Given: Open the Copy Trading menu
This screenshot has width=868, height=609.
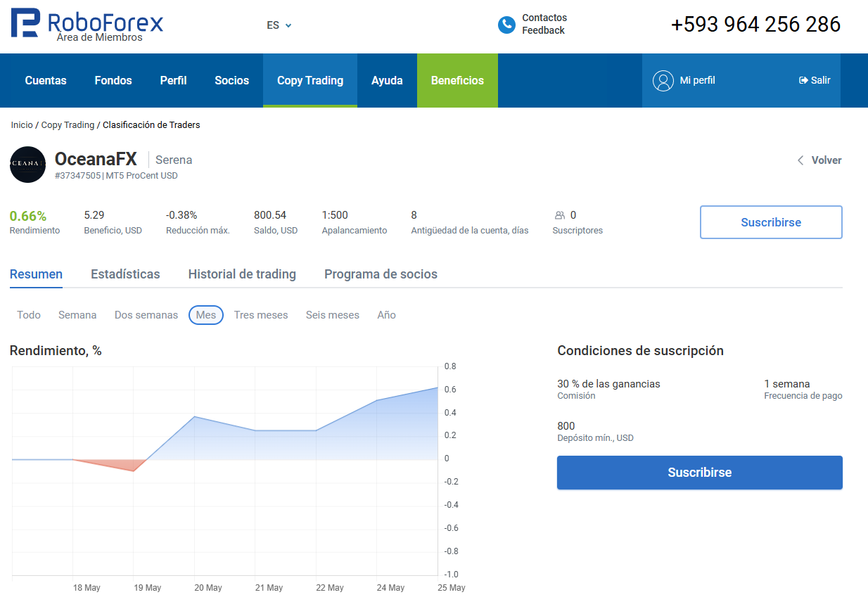Looking at the screenshot, I should coord(310,81).
